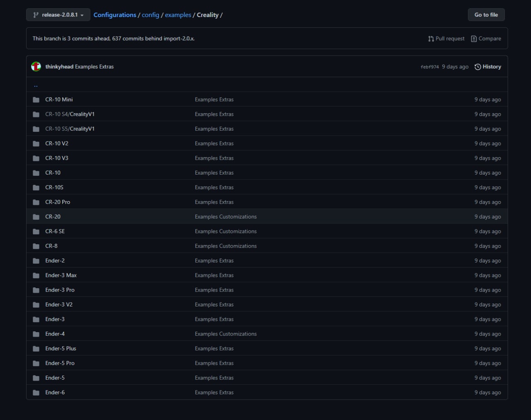The height and width of the screenshot is (420, 531).
Task: Open Examples Customizations commit for CR-8
Action: pyautogui.click(x=226, y=246)
